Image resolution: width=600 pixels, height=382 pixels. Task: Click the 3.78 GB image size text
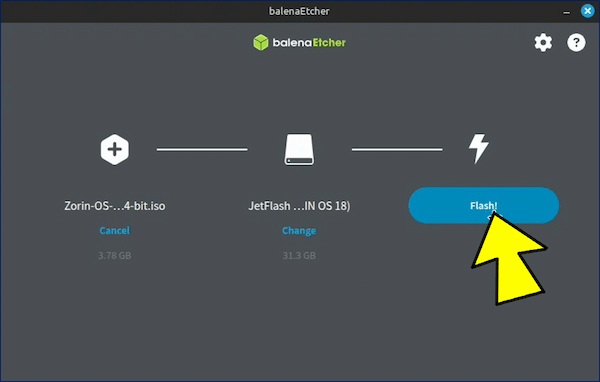point(114,256)
